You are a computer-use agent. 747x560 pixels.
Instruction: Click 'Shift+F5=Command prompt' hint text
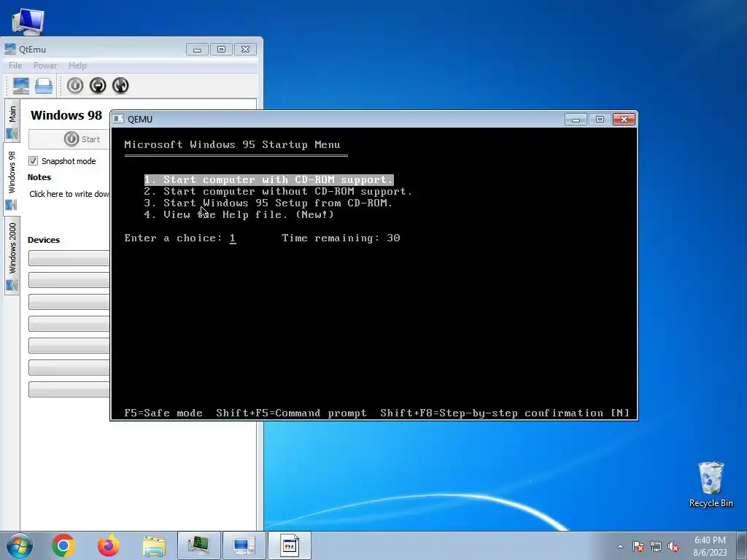[x=292, y=413]
